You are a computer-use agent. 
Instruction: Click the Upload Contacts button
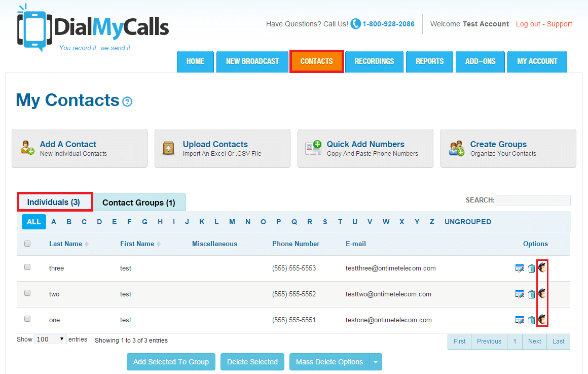tap(222, 148)
